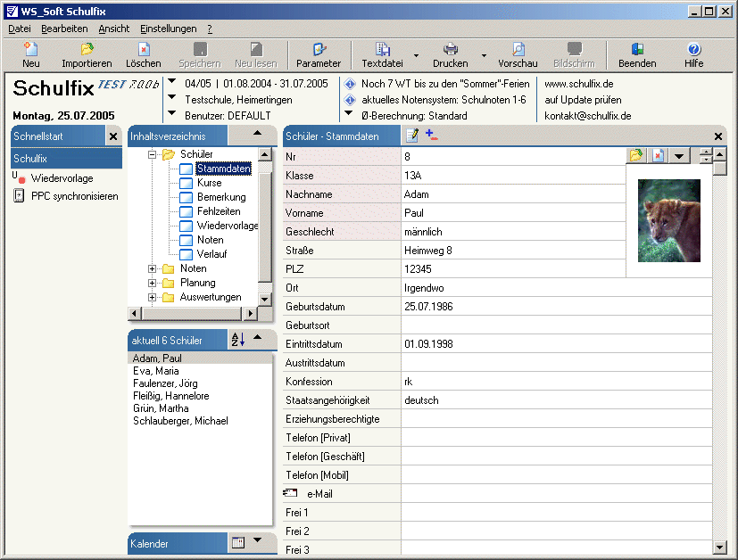Select Bemerkung in the tree

[221, 197]
